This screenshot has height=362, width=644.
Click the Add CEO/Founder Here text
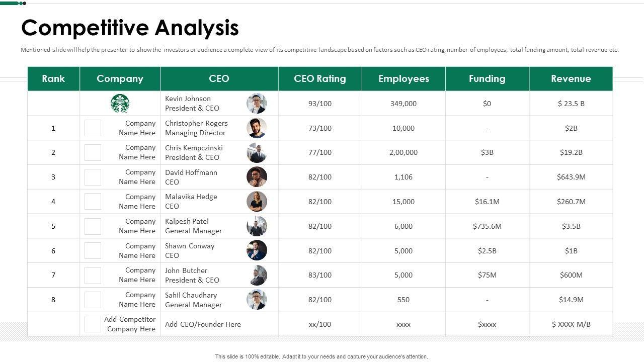pos(203,324)
